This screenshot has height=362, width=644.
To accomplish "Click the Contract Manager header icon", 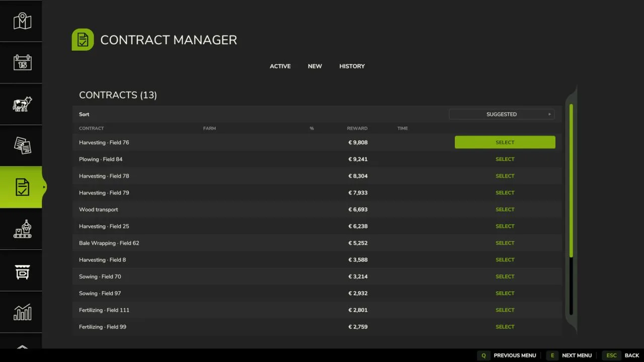I will [83, 39].
